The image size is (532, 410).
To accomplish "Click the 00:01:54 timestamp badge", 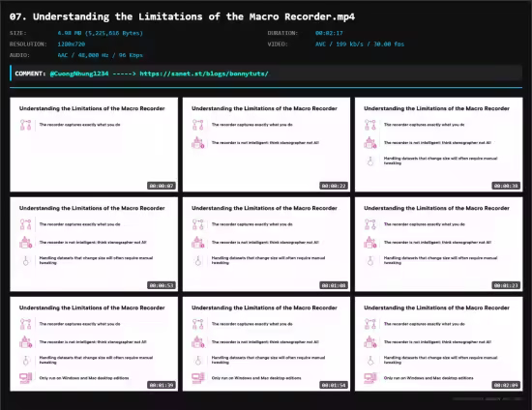I will [x=334, y=385].
